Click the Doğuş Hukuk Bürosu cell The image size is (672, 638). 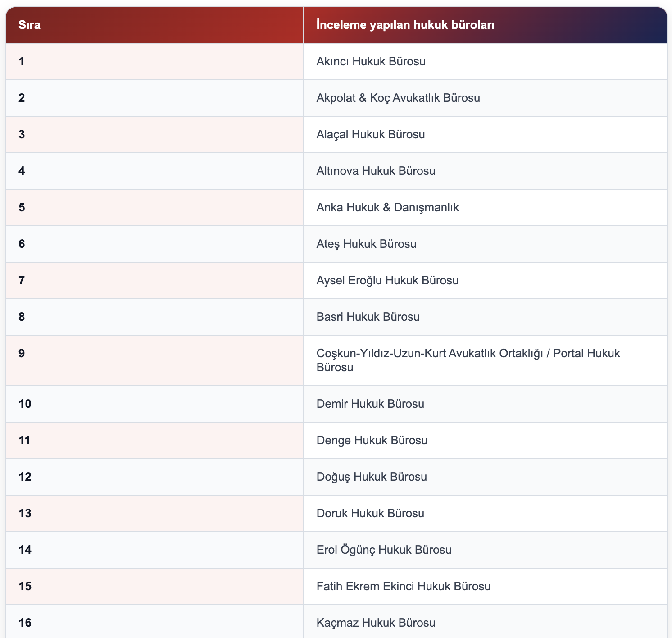[x=486, y=477]
